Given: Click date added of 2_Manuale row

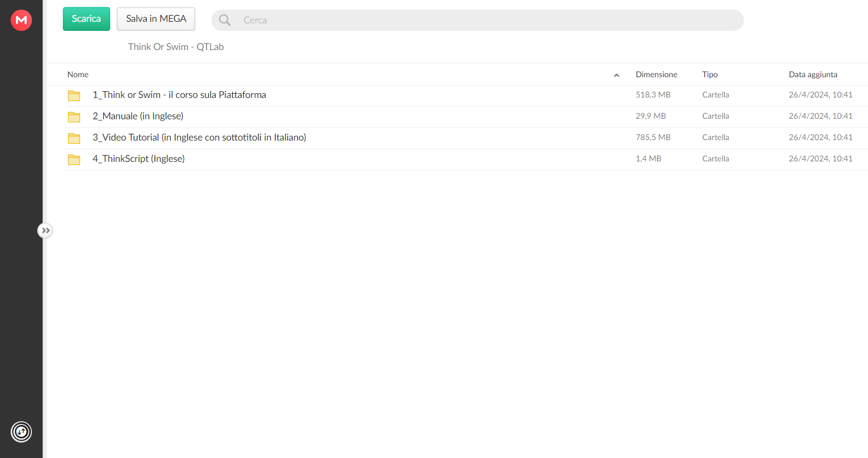Looking at the screenshot, I should click(821, 116).
